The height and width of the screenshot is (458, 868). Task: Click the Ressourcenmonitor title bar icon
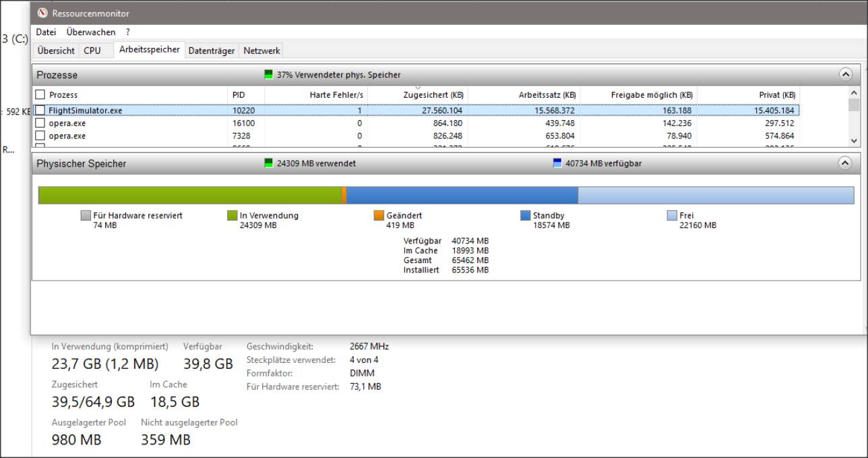point(42,13)
